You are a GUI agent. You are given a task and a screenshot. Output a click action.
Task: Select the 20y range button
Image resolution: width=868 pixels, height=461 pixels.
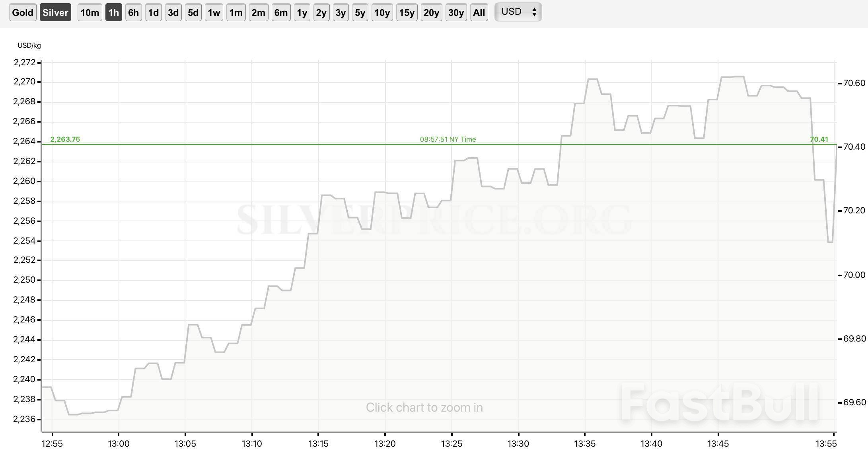click(431, 13)
